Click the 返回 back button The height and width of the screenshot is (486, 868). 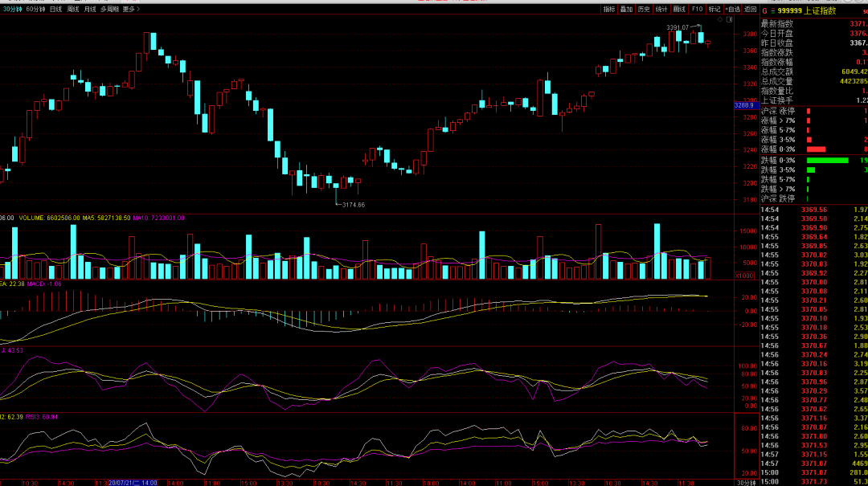(750, 10)
